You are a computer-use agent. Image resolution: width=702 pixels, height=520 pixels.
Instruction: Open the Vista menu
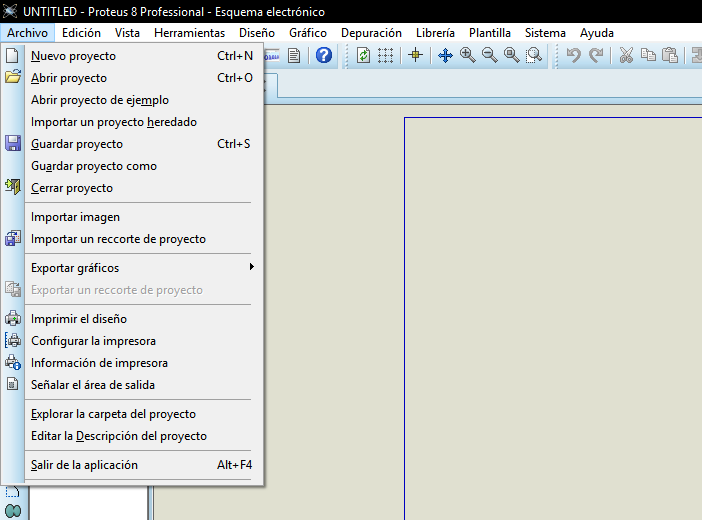(x=127, y=33)
